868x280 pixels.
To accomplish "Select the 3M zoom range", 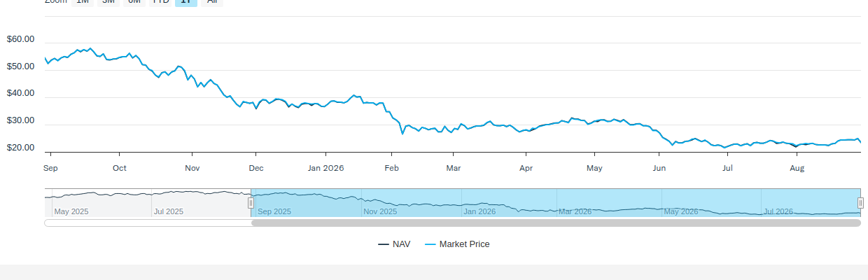I will (x=108, y=2).
